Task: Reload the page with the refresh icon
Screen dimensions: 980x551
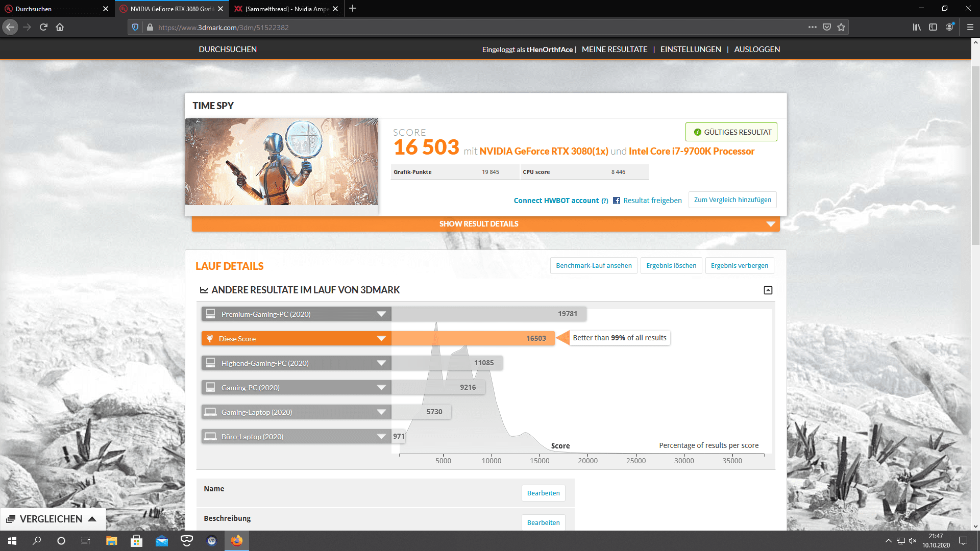Action: pyautogui.click(x=43, y=27)
